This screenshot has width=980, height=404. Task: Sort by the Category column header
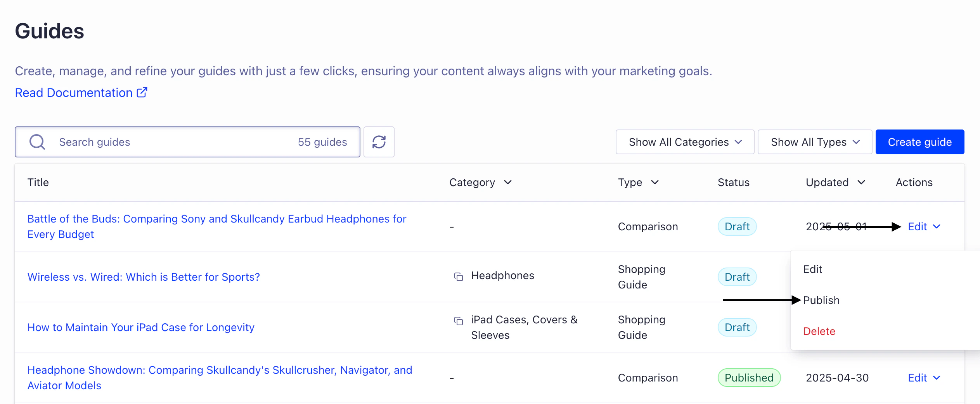[480, 182]
